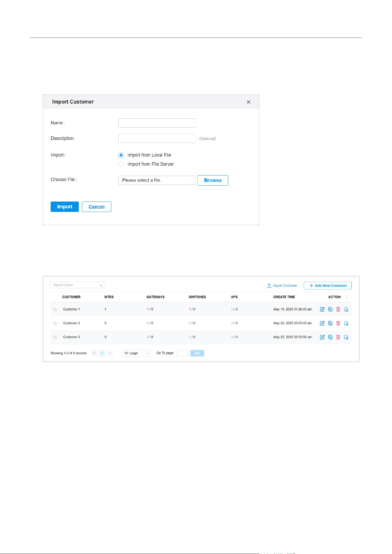Image resolution: width=392 pixels, height=554 pixels.
Task: Go to previous page arrow
Action: (x=94, y=353)
